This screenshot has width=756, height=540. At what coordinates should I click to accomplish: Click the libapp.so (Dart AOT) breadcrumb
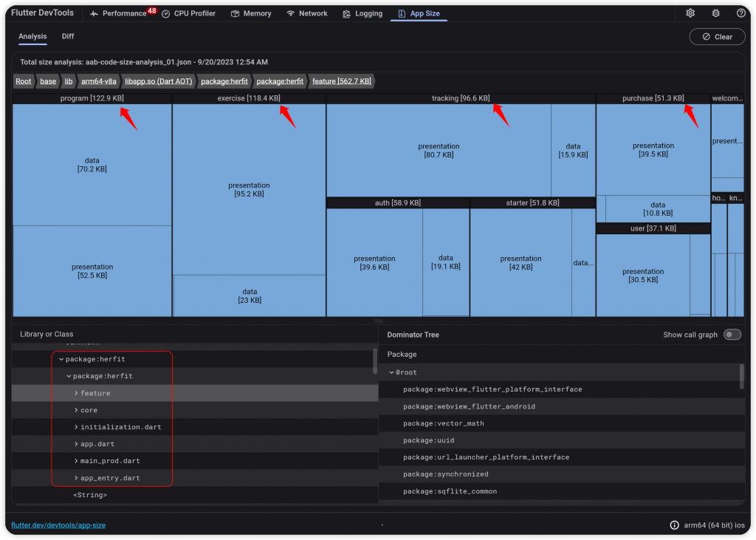coord(158,81)
